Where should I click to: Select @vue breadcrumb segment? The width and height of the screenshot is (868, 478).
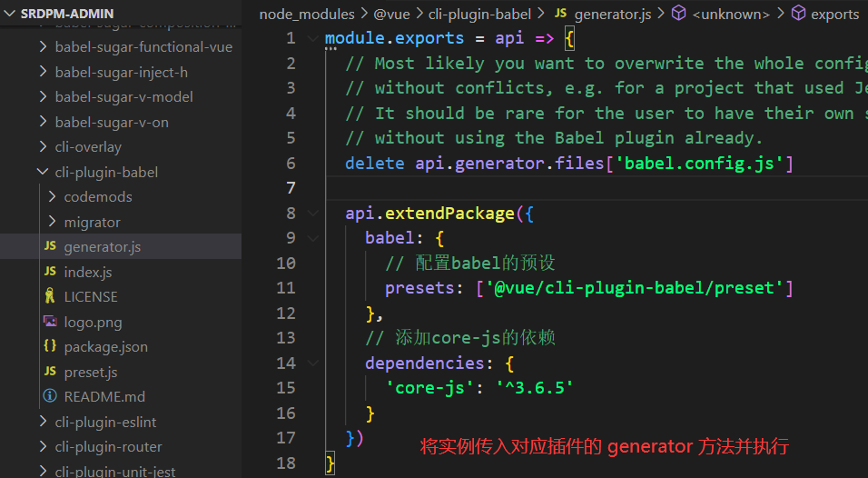point(392,14)
